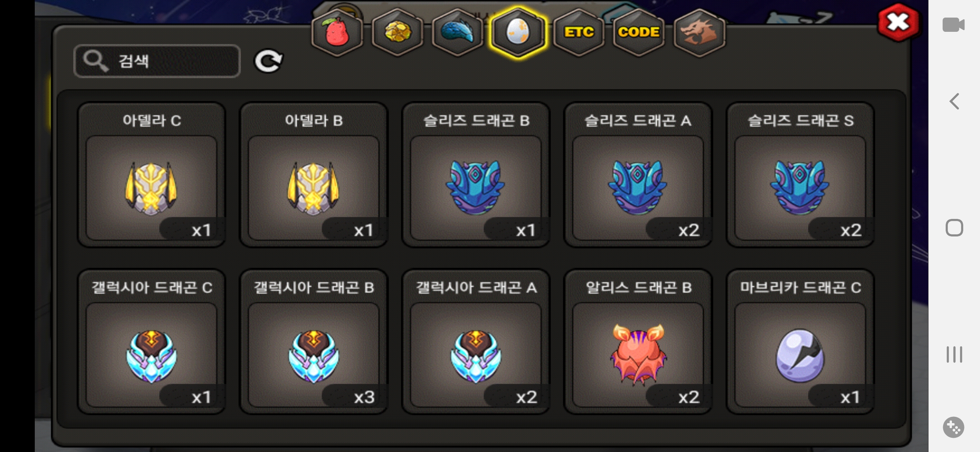Tap the Android back arrow button

954,101
